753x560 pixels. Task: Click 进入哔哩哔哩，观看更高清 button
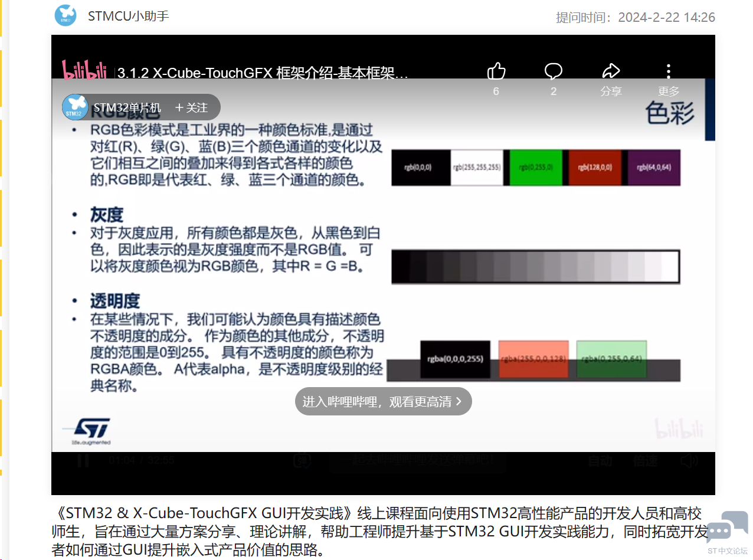[x=383, y=401]
